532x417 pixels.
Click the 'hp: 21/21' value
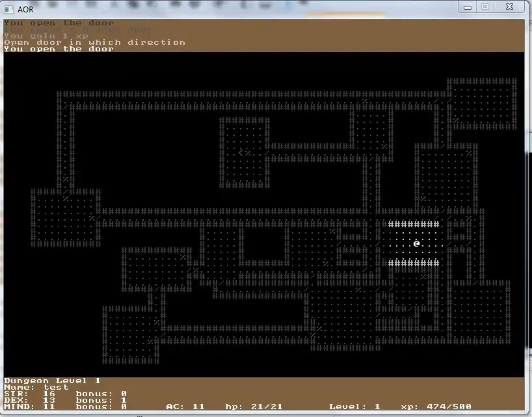[x=254, y=407]
